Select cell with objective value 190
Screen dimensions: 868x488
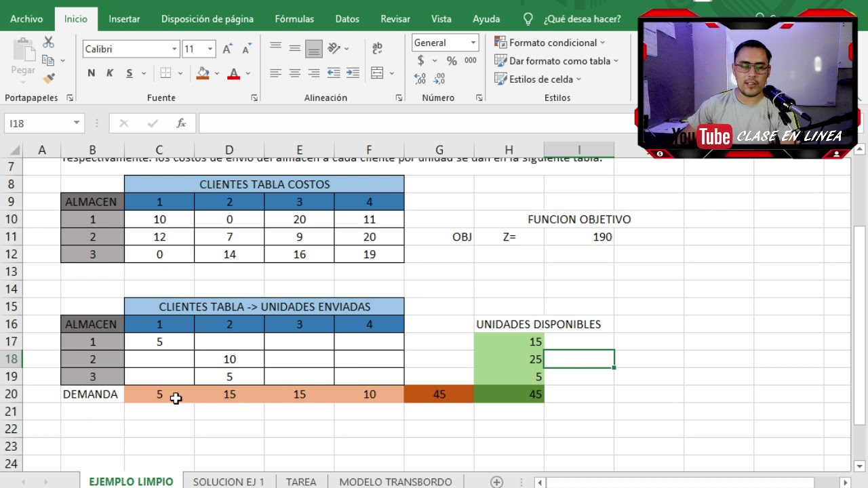tap(578, 237)
